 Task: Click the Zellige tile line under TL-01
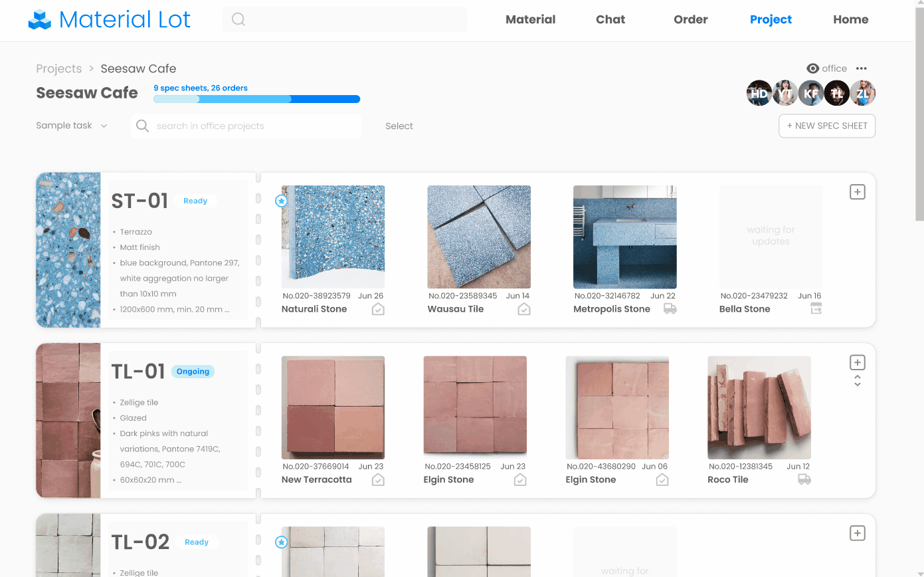point(139,403)
